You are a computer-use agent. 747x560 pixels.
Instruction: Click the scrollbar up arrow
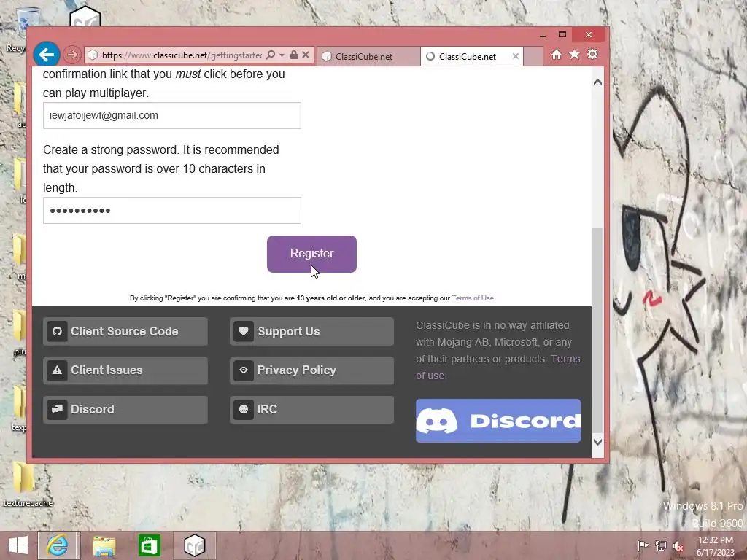(597, 82)
